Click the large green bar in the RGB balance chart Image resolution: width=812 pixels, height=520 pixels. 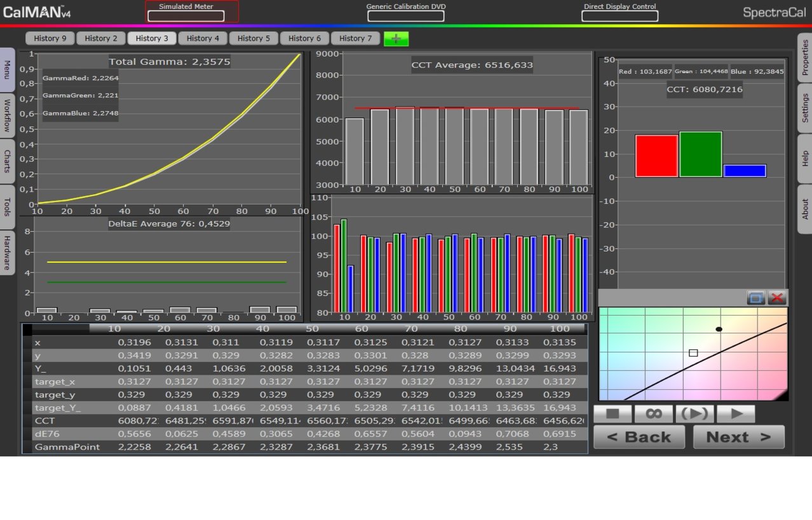tap(701, 154)
